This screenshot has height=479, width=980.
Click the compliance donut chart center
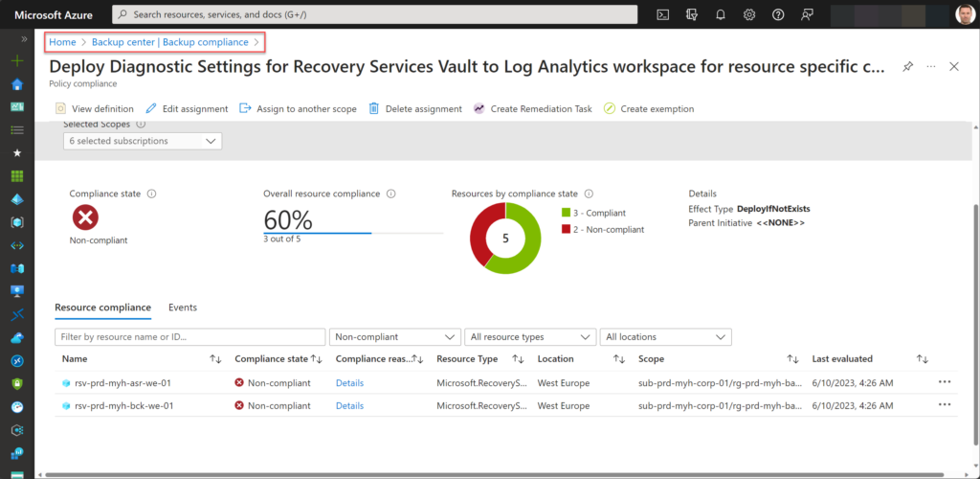coord(505,239)
